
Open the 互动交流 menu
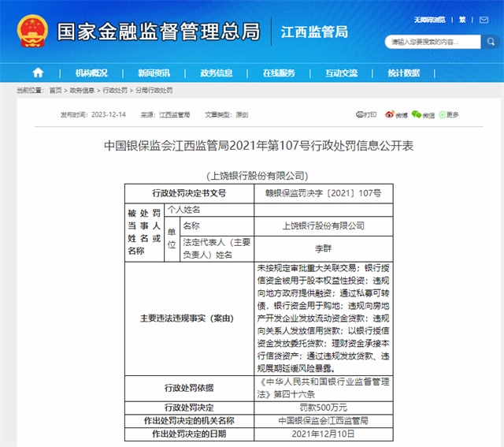341,73
